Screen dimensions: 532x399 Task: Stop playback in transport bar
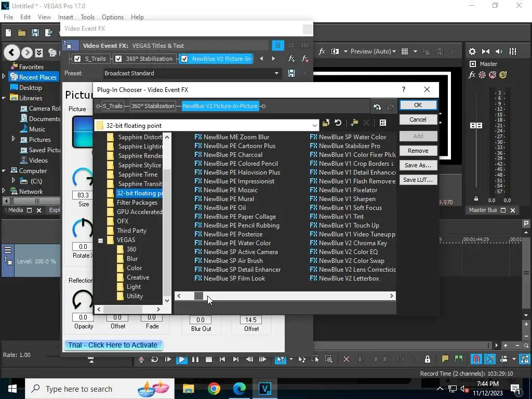[x=209, y=360]
